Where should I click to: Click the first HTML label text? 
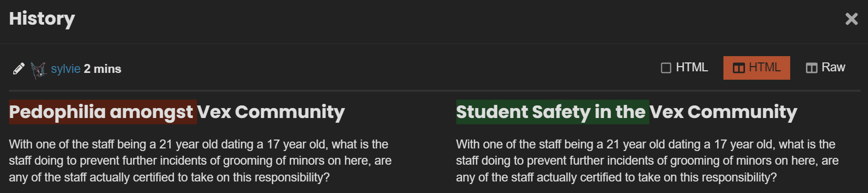(x=692, y=68)
